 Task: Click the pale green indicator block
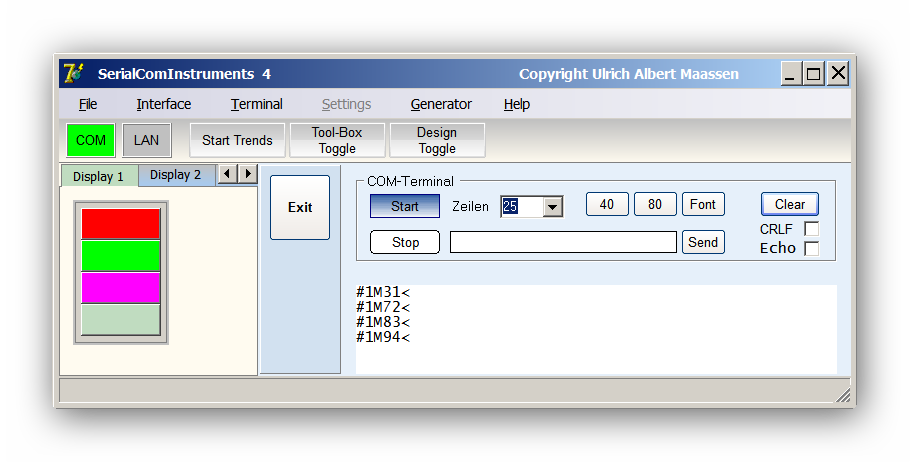[121, 320]
